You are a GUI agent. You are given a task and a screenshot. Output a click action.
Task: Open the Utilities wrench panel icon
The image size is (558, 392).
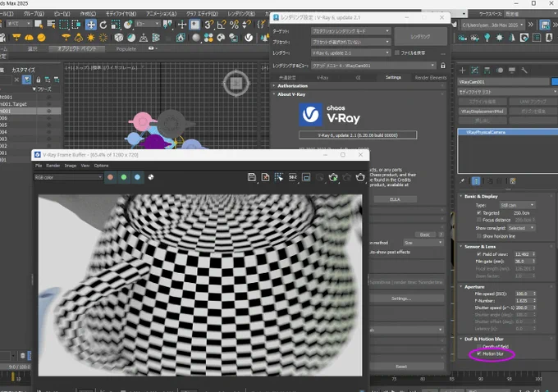coord(524,71)
